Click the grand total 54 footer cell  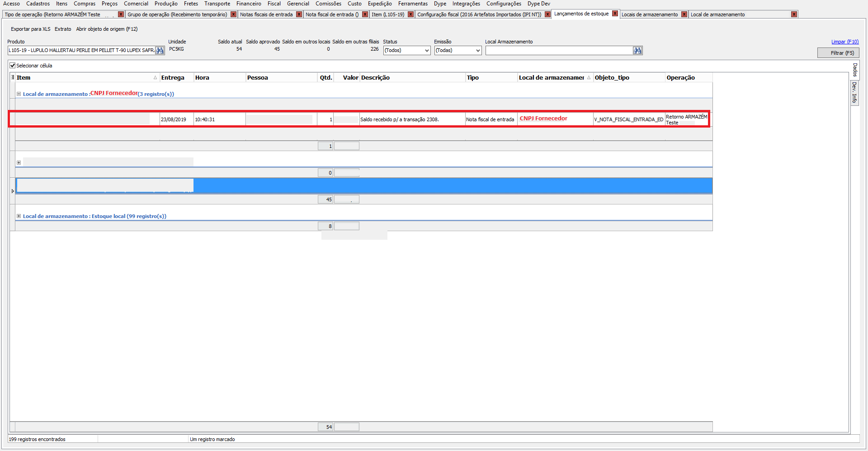click(x=325, y=427)
